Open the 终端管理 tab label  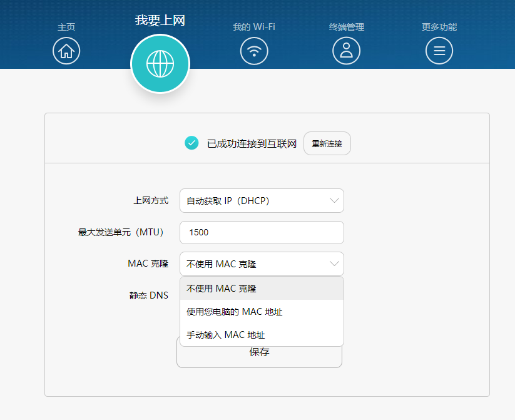click(x=346, y=27)
